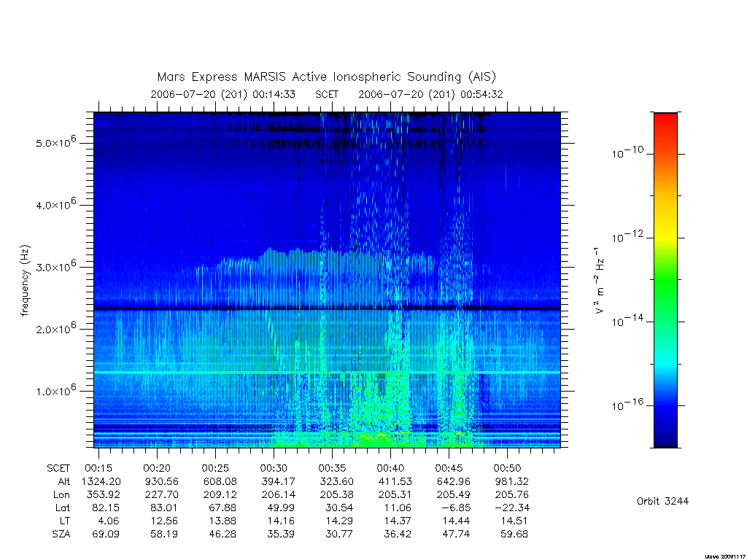Click the 3.0×10^6 frequency tick label
Viewport: 747px width, 560px height.
[55, 266]
